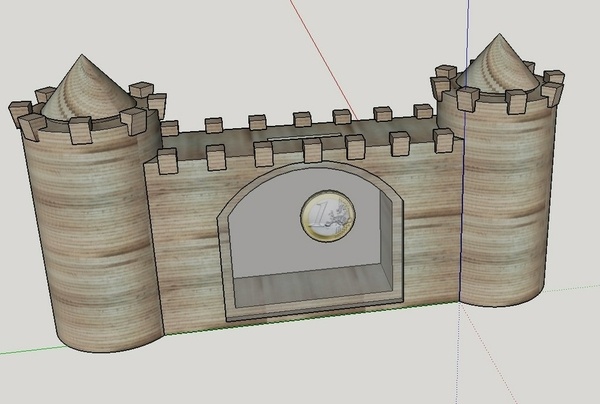600x404 pixels.
Task: Select a front merlon on the left tower
Action: [82, 127]
